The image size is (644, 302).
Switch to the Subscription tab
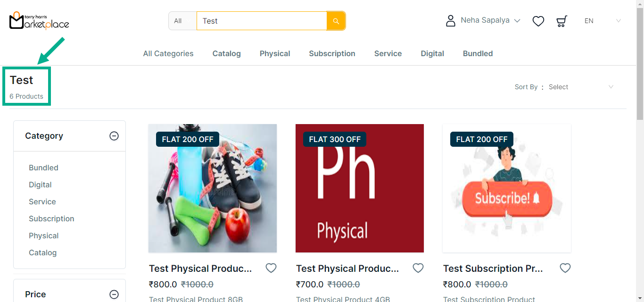point(332,53)
